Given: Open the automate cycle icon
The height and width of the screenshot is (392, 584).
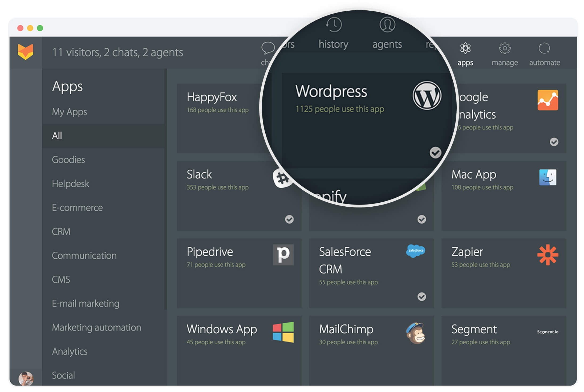Looking at the screenshot, I should 544,48.
